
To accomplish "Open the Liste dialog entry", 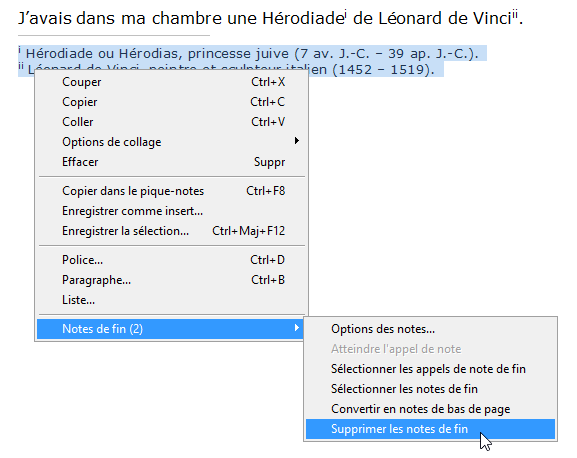I will [172, 300].
